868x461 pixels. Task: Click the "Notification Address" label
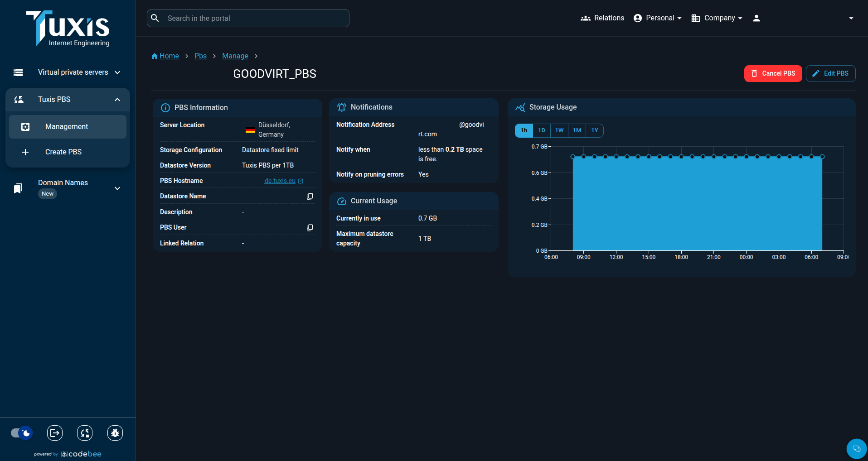tap(365, 125)
